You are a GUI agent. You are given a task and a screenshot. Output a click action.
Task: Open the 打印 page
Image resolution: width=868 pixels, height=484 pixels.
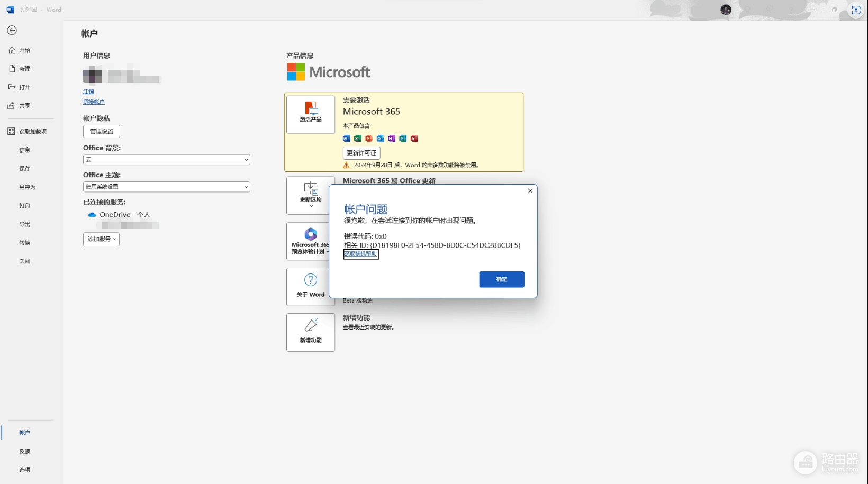click(25, 206)
